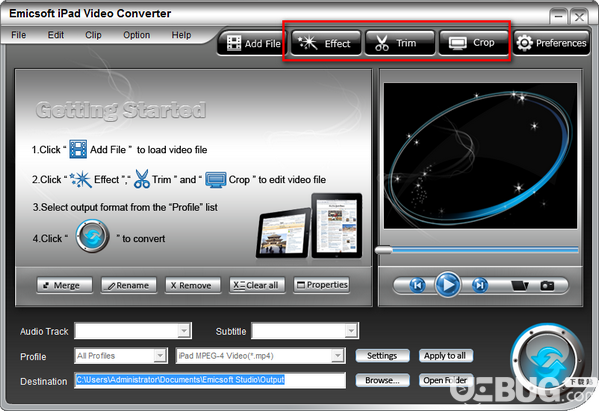Click the Settings button
Screen dimensions: 599x411
click(382, 356)
